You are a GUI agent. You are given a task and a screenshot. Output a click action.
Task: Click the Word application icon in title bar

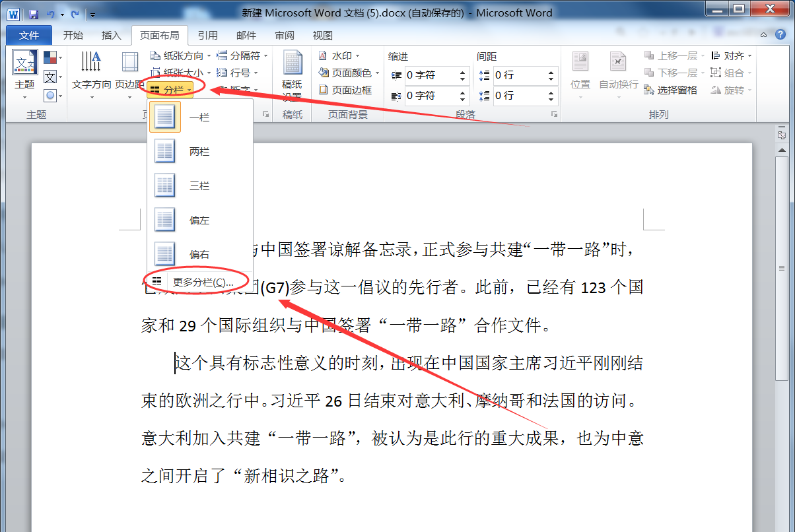pos(14,13)
